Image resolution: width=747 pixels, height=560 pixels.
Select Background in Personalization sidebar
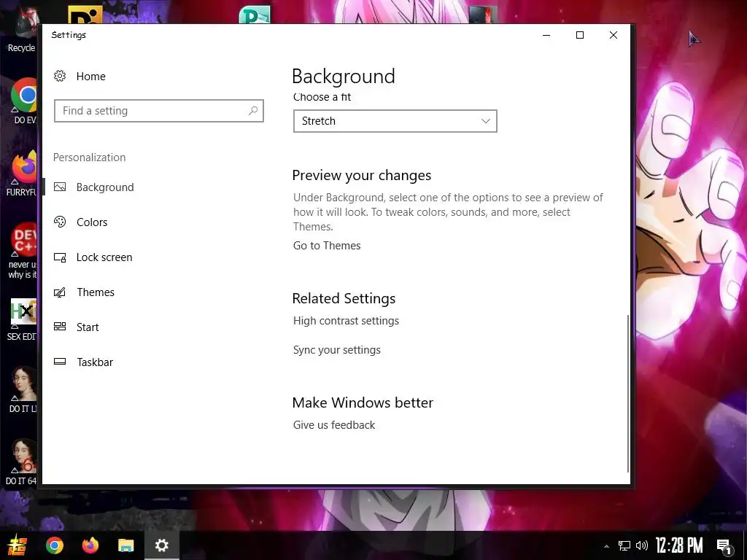(x=105, y=187)
